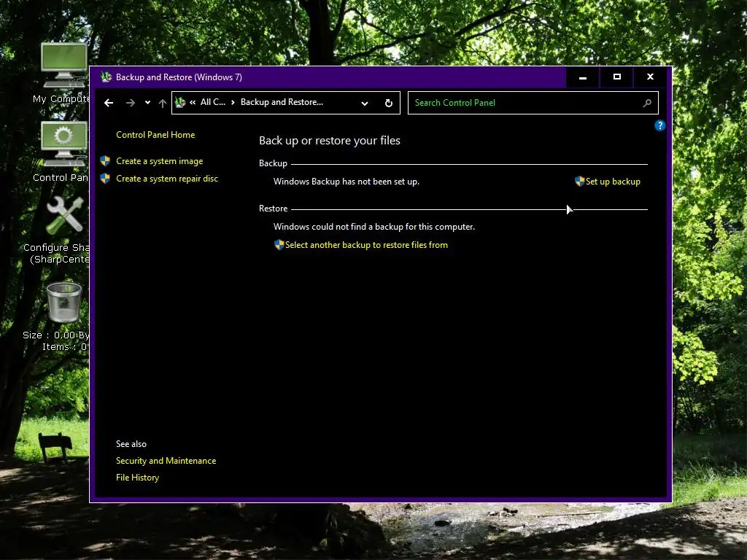Expand the chevron after 'All C...' breadcrumb
747x560 pixels.
(233, 102)
